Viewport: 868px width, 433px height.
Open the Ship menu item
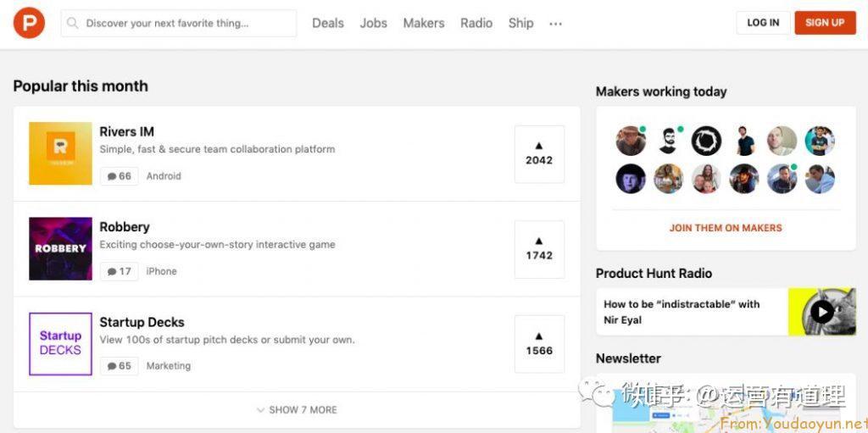(520, 23)
